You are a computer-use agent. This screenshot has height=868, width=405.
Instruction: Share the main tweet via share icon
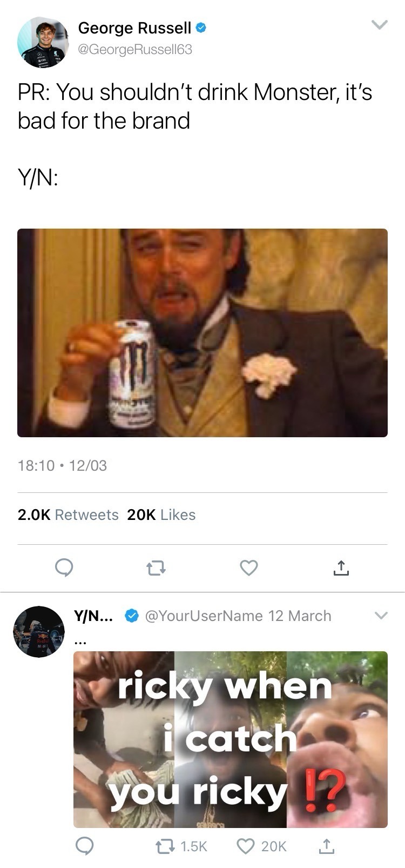(x=340, y=568)
